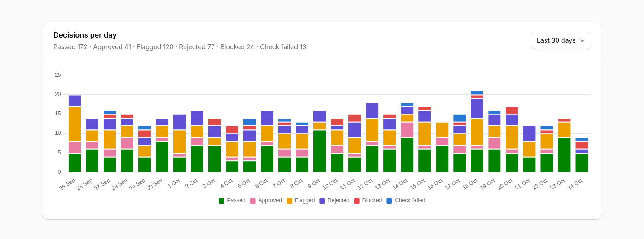Select the 10 Oct stacked bar
The image size is (644, 239).
[x=337, y=145]
